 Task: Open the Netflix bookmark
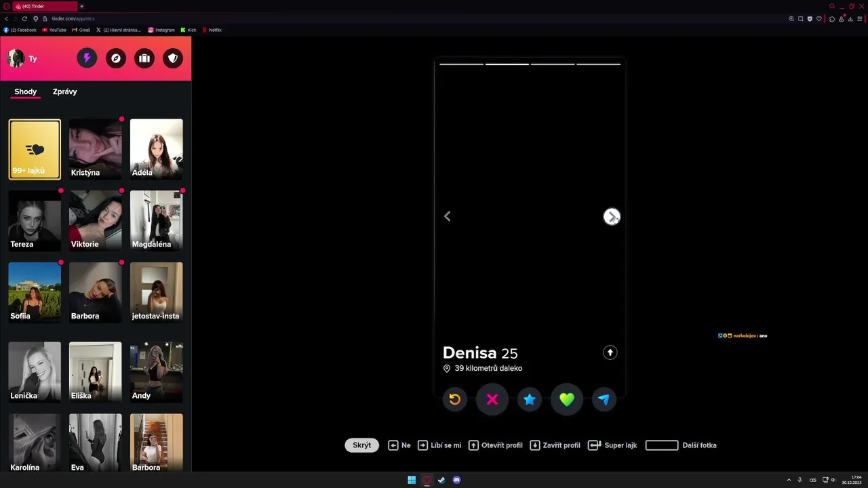pos(212,30)
